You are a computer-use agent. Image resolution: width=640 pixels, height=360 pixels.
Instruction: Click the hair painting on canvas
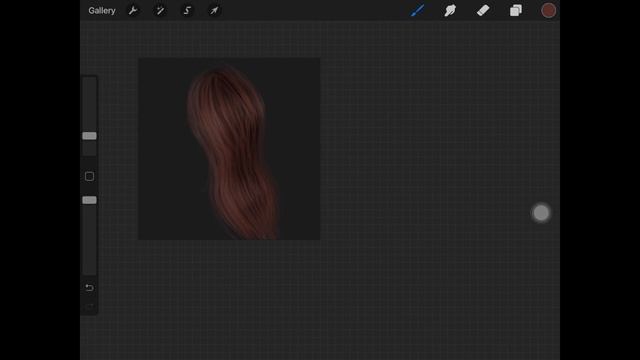point(233,152)
